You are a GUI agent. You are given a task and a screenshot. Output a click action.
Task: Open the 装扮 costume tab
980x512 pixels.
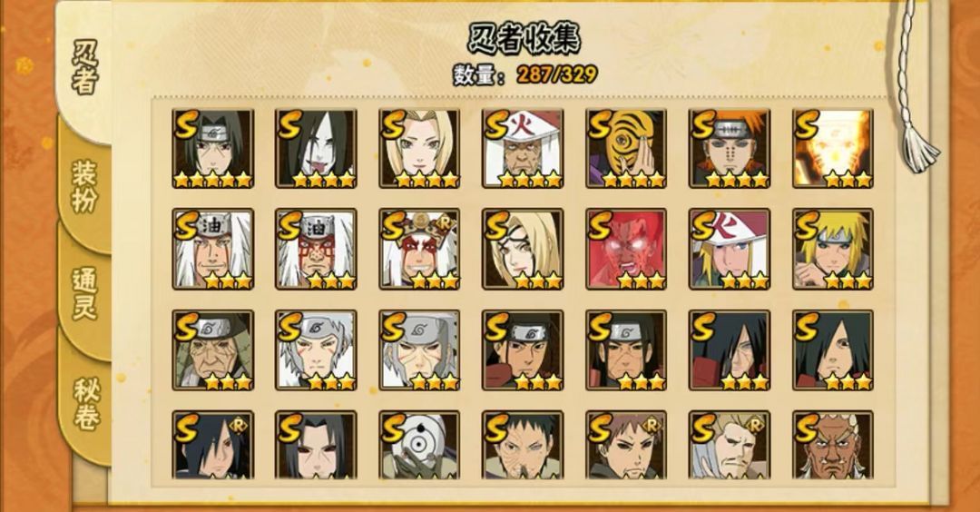[85, 186]
